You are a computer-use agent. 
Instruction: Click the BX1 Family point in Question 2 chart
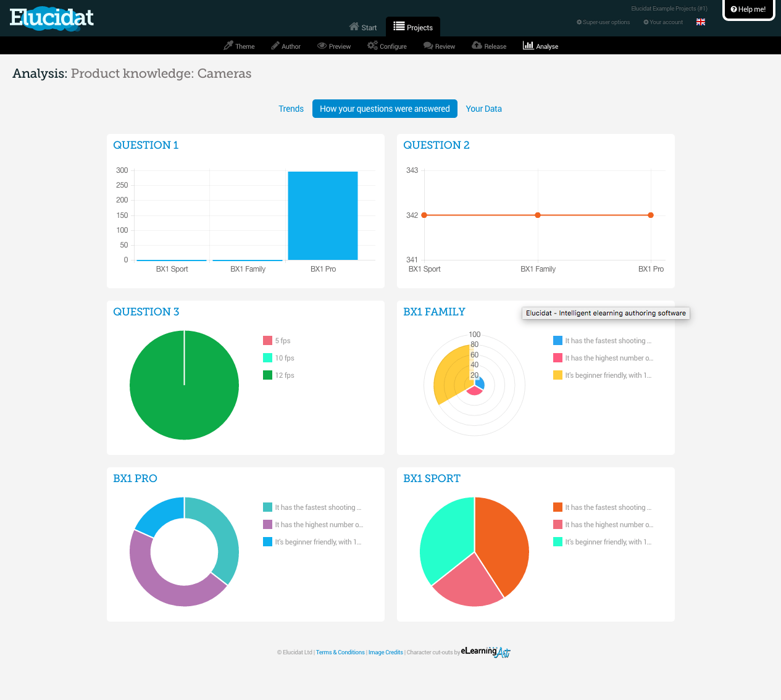click(x=538, y=215)
